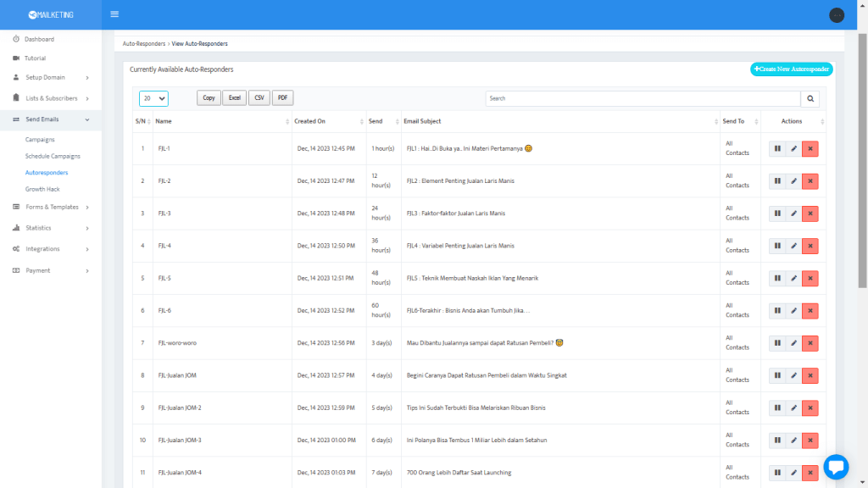The image size is (868, 488).
Task: Delete the FJL-woro-woro autoresponder
Action: 810,343
